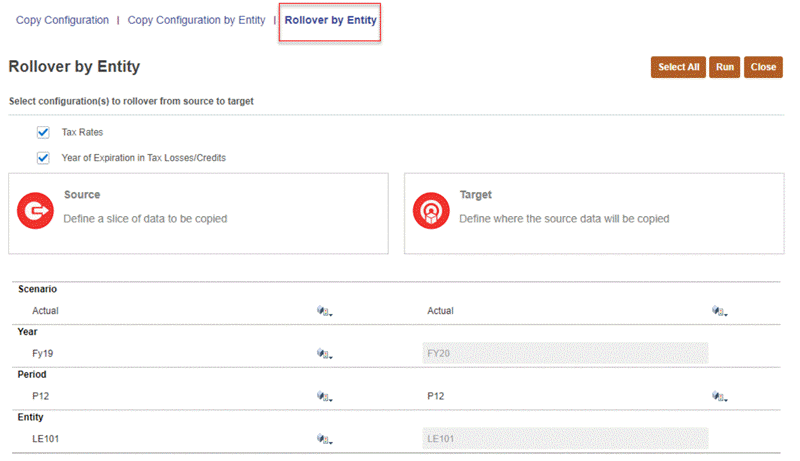Open member selector for source Entity LE101
The image size is (800, 461).
click(x=324, y=439)
